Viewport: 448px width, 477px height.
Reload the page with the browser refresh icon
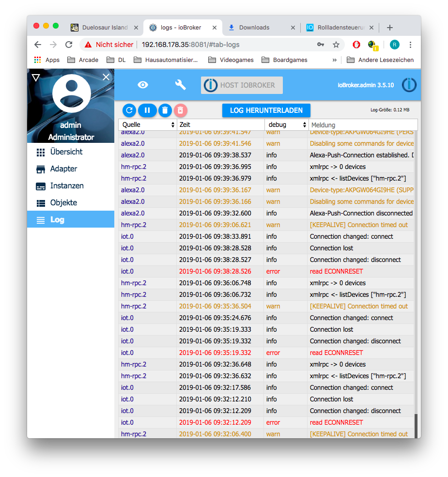pos(69,45)
